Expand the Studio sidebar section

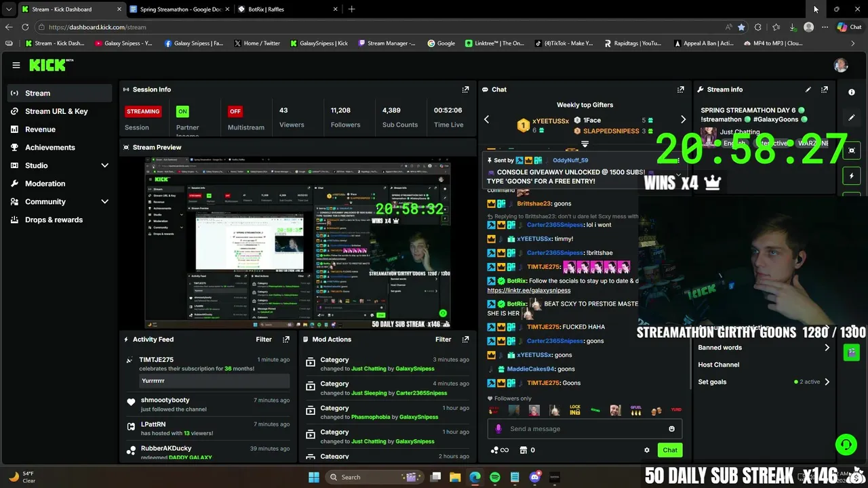[104, 165]
